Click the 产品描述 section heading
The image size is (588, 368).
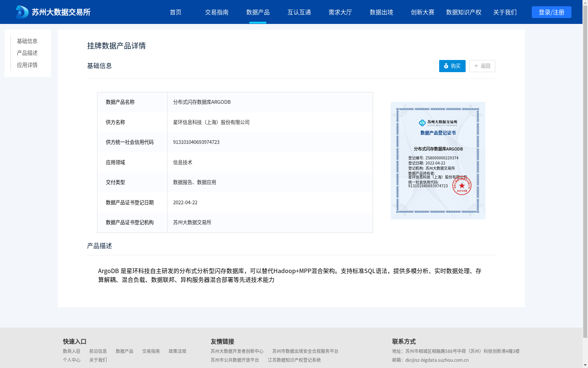(100, 246)
